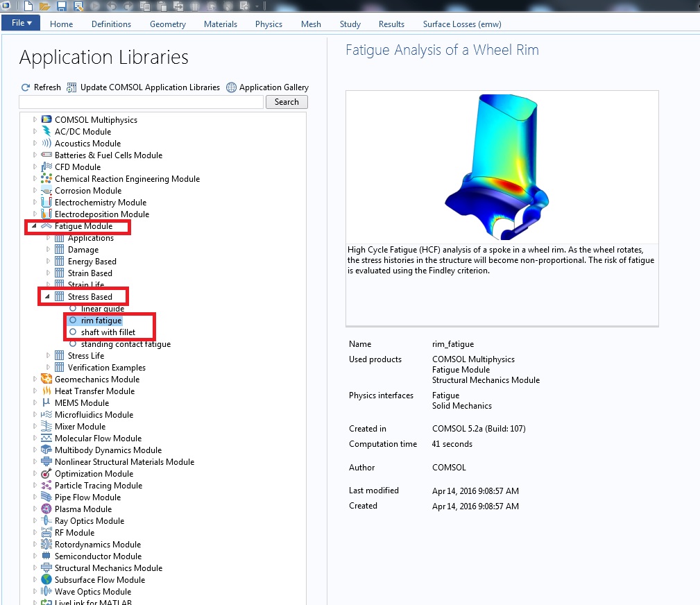This screenshot has height=605, width=700.
Task: Click the New file icon in toolbar
Action: pos(28,6)
